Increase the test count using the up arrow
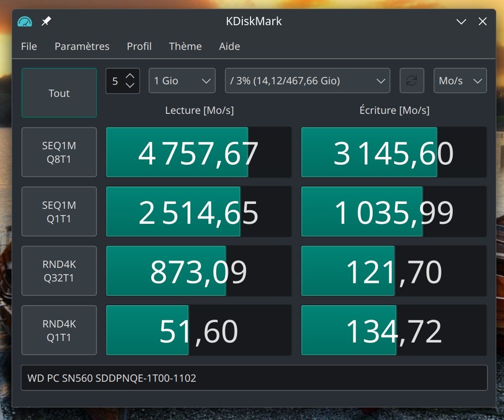 130,75
